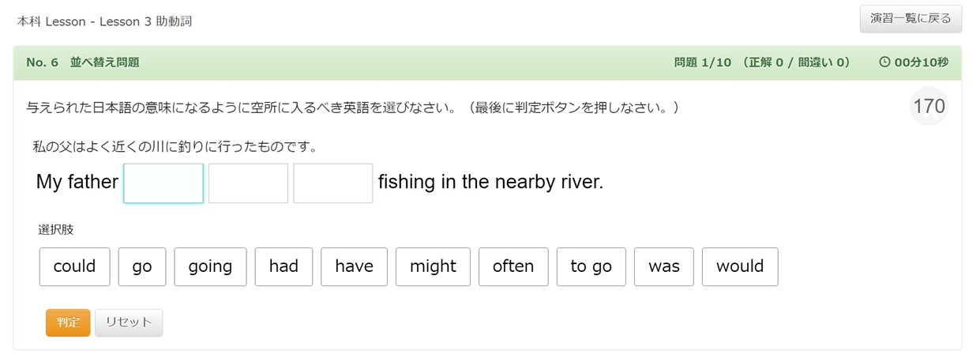Choose the word "have"
Viewport: 980px width, 355px height.
coord(354,266)
